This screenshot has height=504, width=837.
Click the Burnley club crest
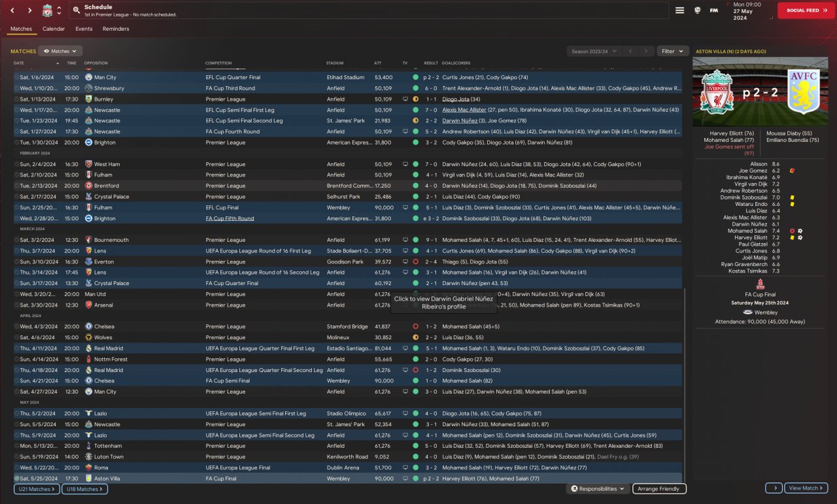pyautogui.click(x=88, y=99)
